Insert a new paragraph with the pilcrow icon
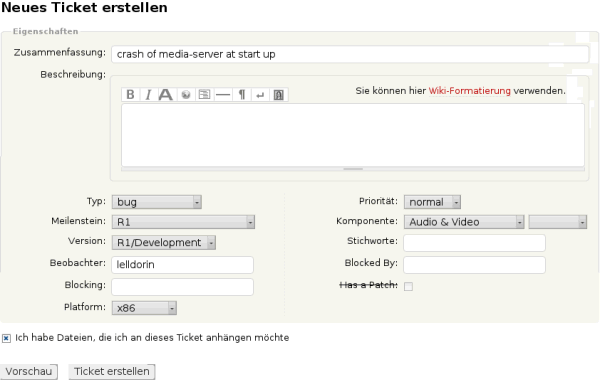 point(241,95)
